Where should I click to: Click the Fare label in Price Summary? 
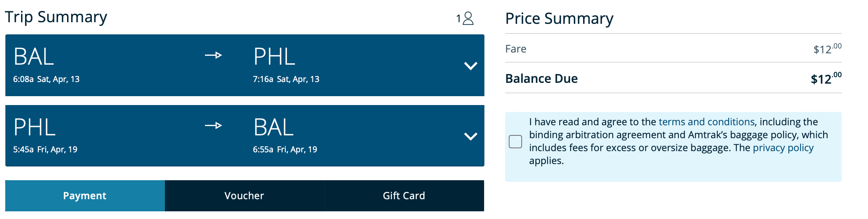[x=516, y=49]
